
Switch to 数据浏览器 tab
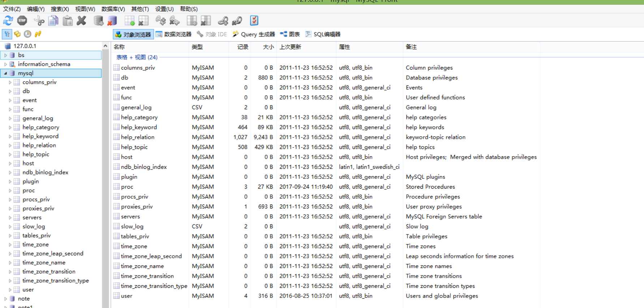click(x=174, y=34)
